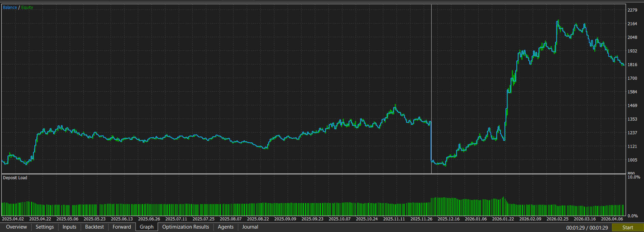Select the Inputs tab

[69, 227]
